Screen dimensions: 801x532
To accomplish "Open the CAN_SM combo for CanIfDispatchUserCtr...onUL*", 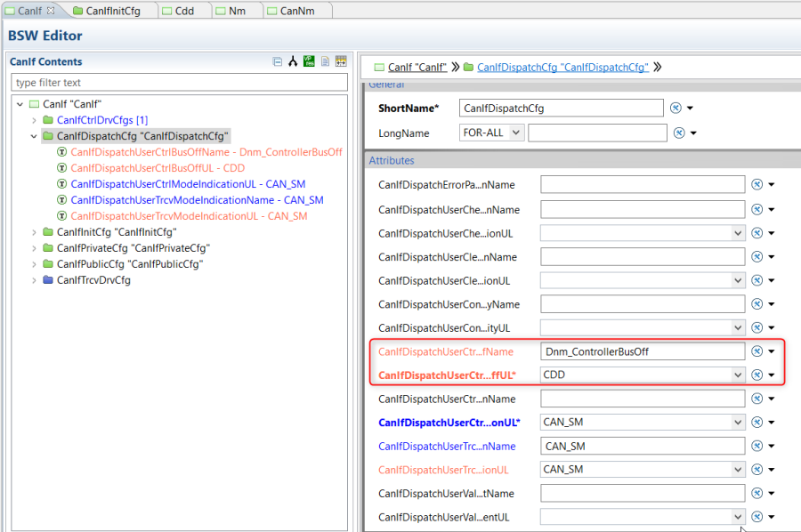I will pos(738,423).
